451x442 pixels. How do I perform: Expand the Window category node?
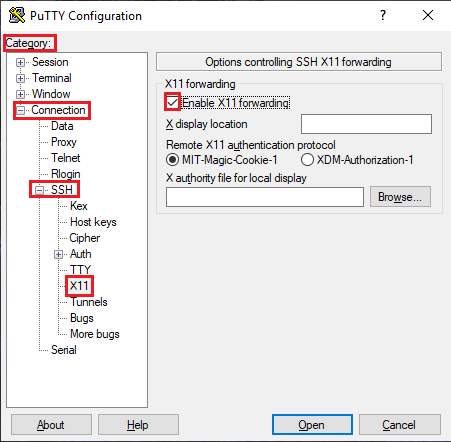pyautogui.click(x=20, y=94)
